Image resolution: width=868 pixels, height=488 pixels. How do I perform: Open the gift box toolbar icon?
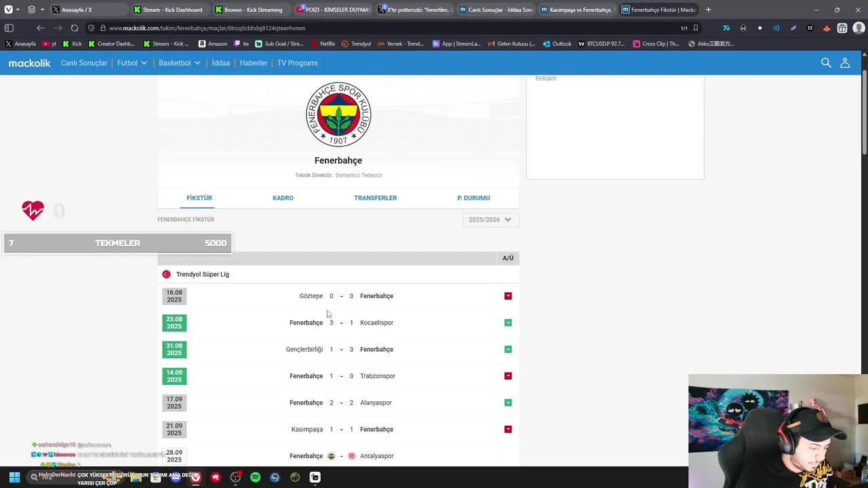click(842, 28)
